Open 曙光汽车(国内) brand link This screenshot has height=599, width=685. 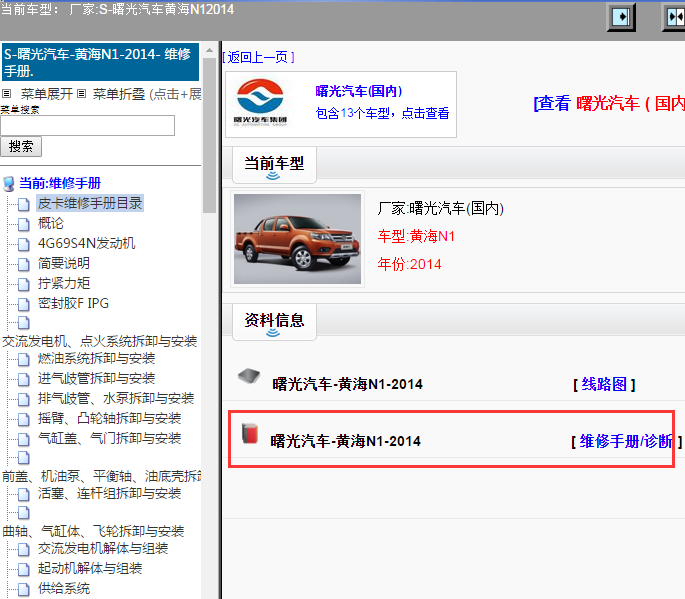[x=359, y=91]
